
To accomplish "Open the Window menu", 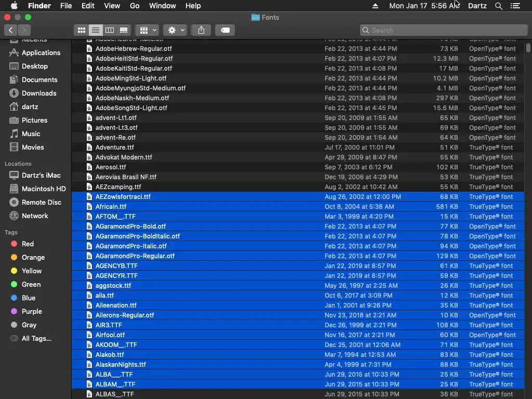I will pos(163,6).
